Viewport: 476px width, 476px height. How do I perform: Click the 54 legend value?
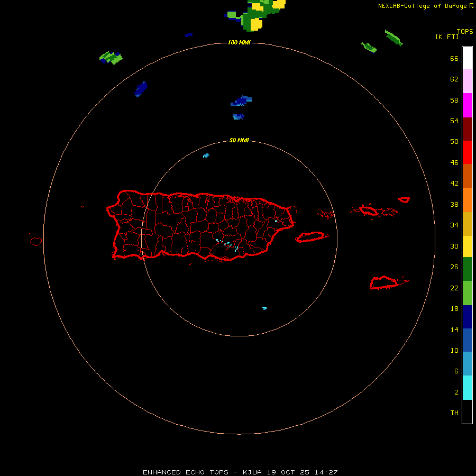pos(454,121)
